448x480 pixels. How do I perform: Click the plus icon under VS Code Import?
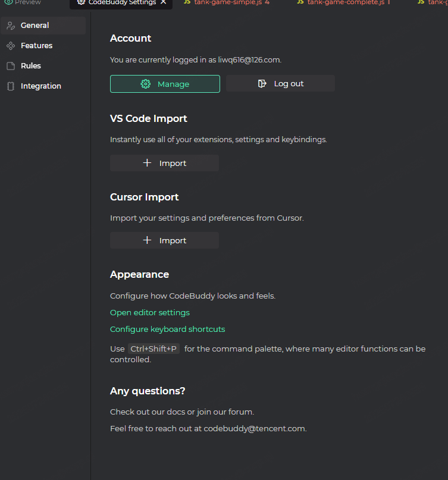tap(148, 163)
